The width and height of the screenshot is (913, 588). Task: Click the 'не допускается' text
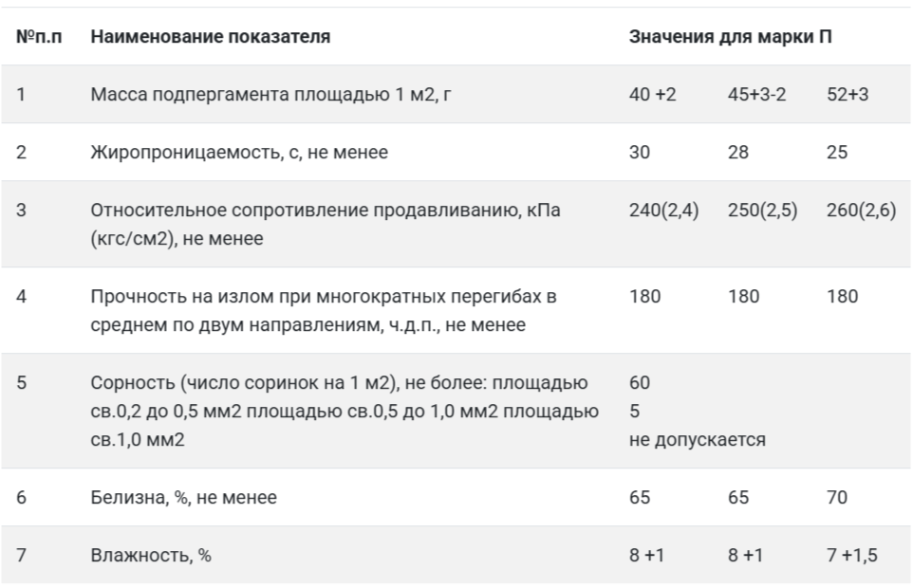point(697,439)
